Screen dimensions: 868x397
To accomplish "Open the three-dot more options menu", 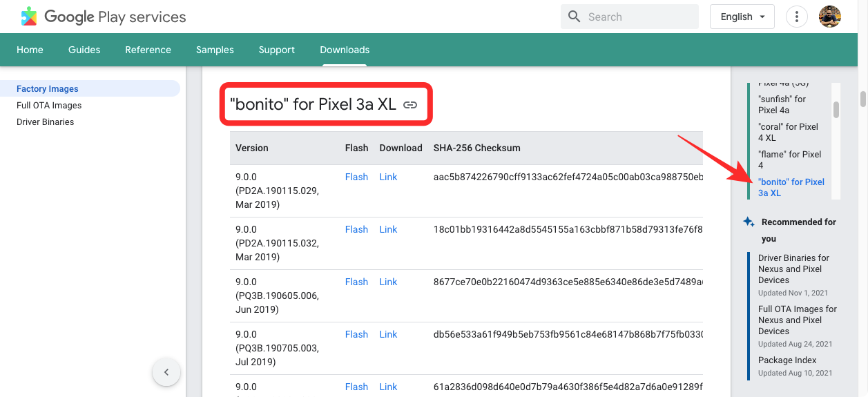I will 797,17.
